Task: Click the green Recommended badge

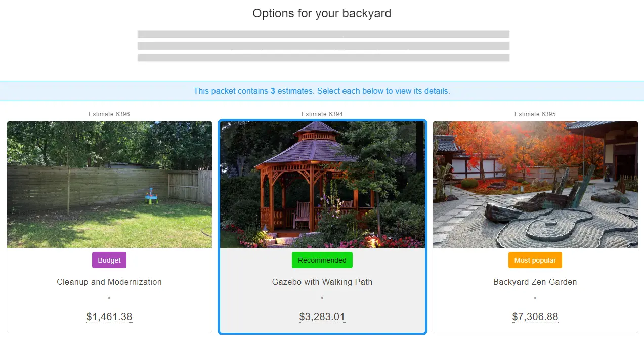Action: [322, 260]
